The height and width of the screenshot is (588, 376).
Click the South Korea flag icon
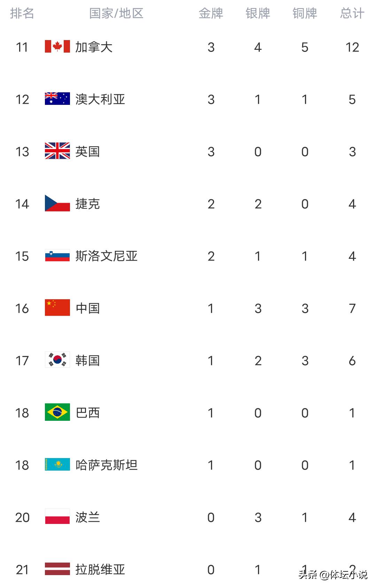point(57,360)
